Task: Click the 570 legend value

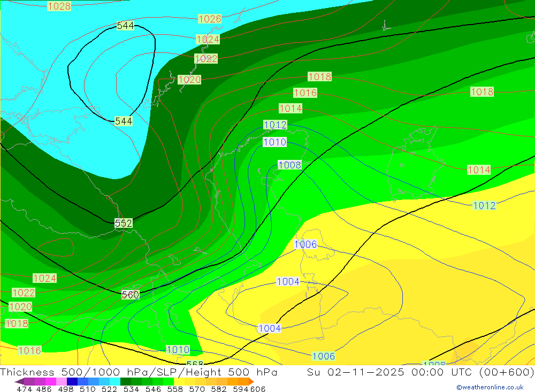Action: tap(196, 389)
